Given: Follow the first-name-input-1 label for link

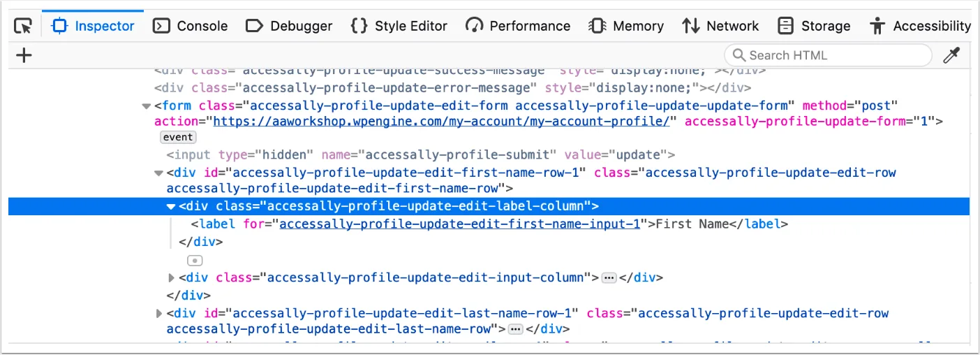Looking at the screenshot, I should pyautogui.click(x=459, y=224).
